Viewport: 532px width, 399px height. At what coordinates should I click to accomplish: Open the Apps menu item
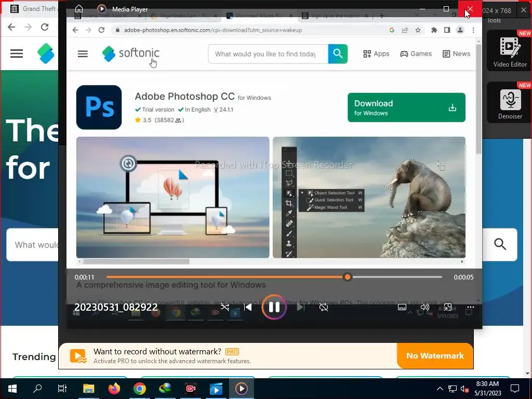pos(376,54)
